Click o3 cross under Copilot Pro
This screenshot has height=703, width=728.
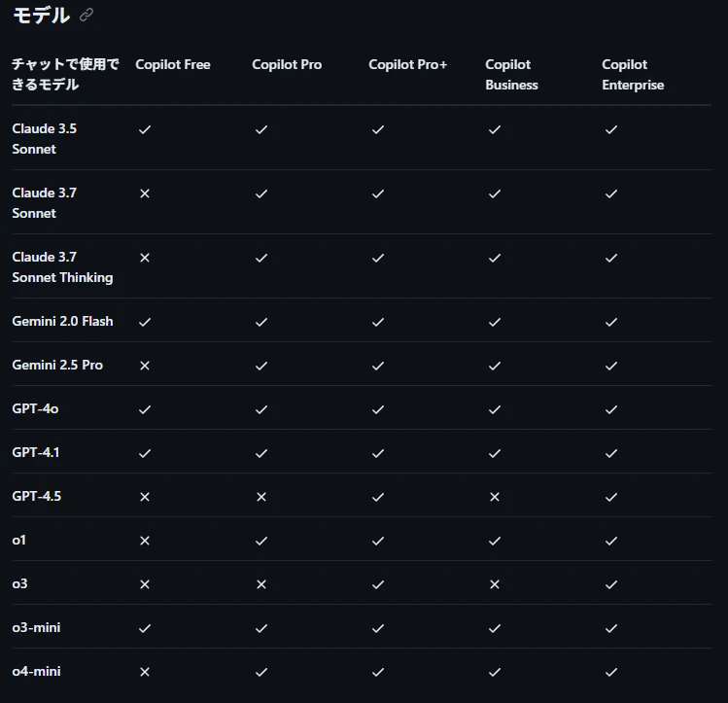pyautogui.click(x=261, y=584)
